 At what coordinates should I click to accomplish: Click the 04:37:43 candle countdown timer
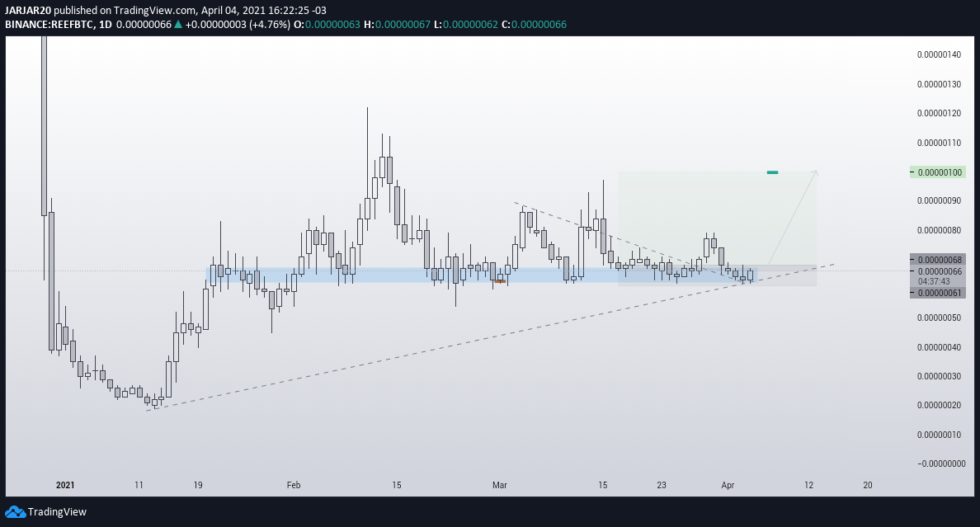[935, 281]
